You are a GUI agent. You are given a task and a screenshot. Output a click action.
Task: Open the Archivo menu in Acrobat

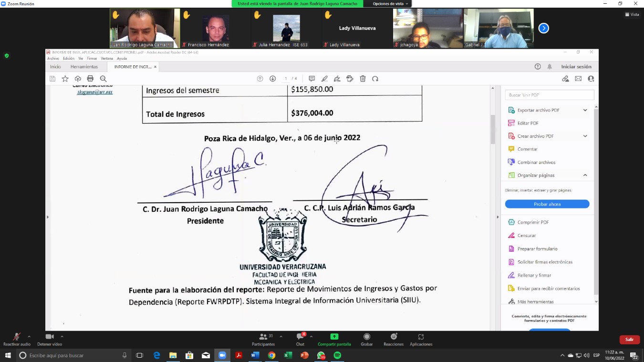coord(53,58)
